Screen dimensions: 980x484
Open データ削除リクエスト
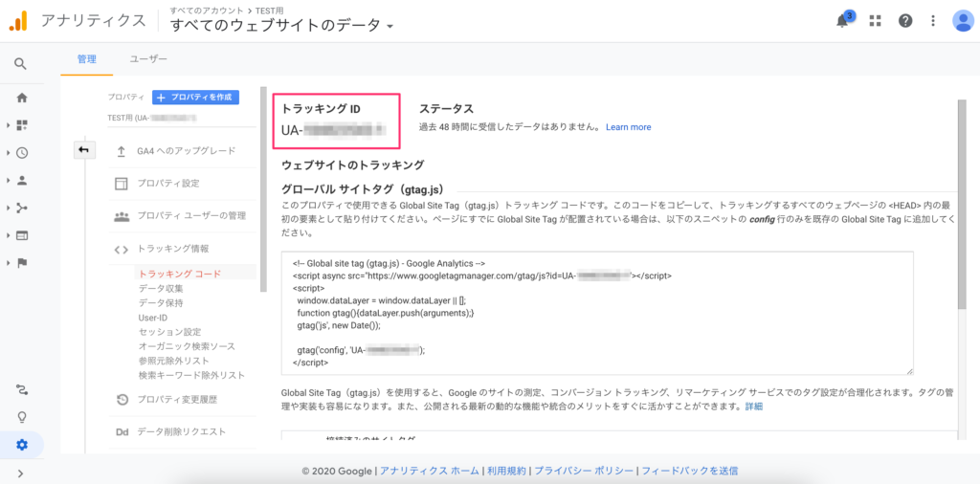182,432
